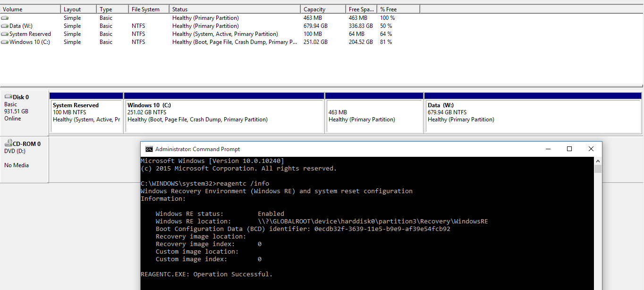Click the Disk 0 hard disk icon

8,97
